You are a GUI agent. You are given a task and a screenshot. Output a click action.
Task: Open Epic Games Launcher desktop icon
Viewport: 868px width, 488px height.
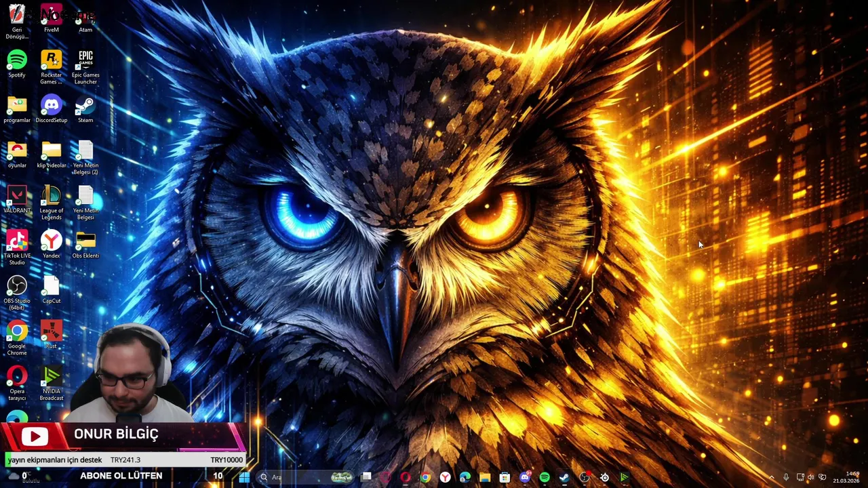point(85,67)
